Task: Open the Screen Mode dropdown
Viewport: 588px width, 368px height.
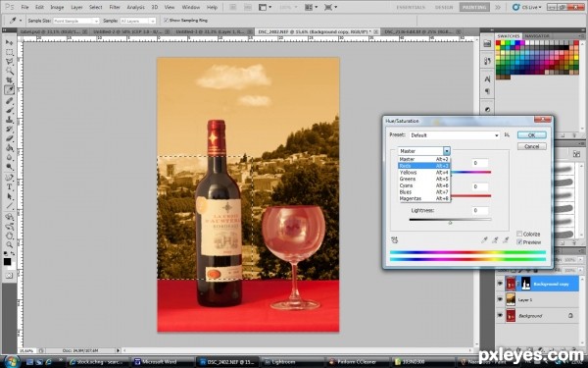Action: pos(331,7)
